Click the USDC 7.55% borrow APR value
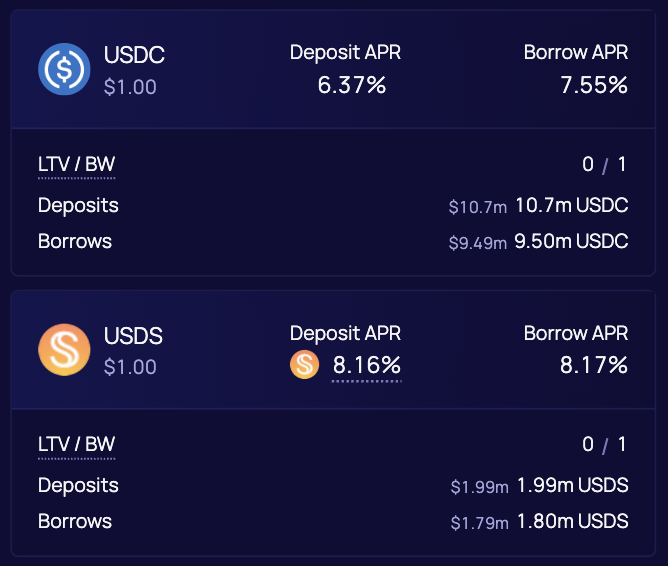 594,85
